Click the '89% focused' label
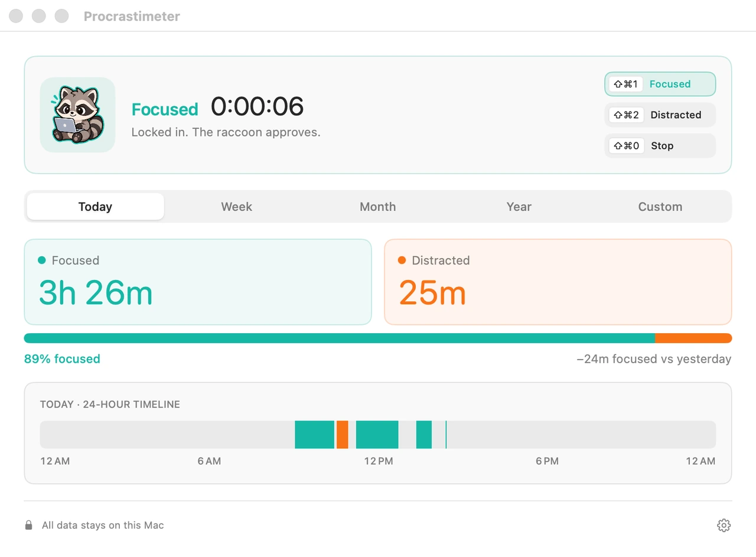The height and width of the screenshot is (557, 756). (x=62, y=359)
